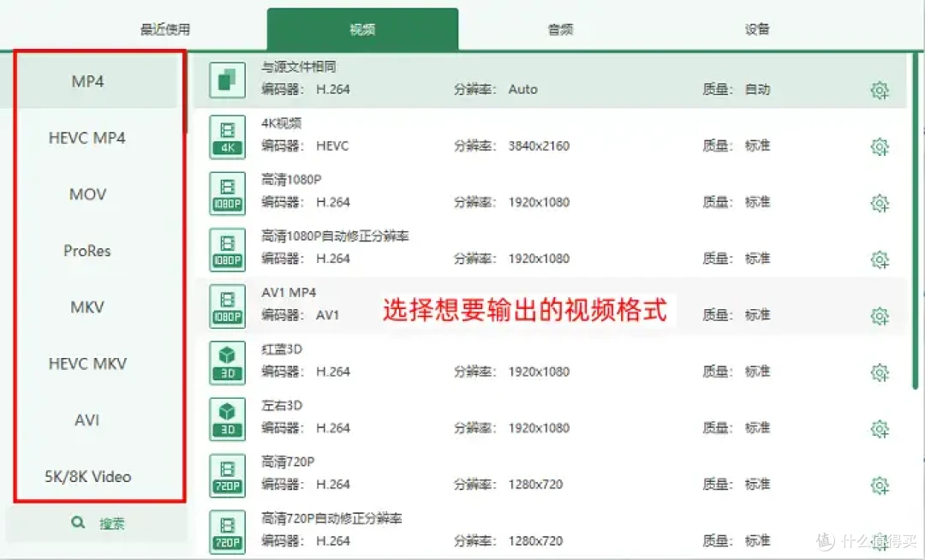The image size is (925, 560).
Task: Choose the AVI format category
Action: click(x=87, y=420)
